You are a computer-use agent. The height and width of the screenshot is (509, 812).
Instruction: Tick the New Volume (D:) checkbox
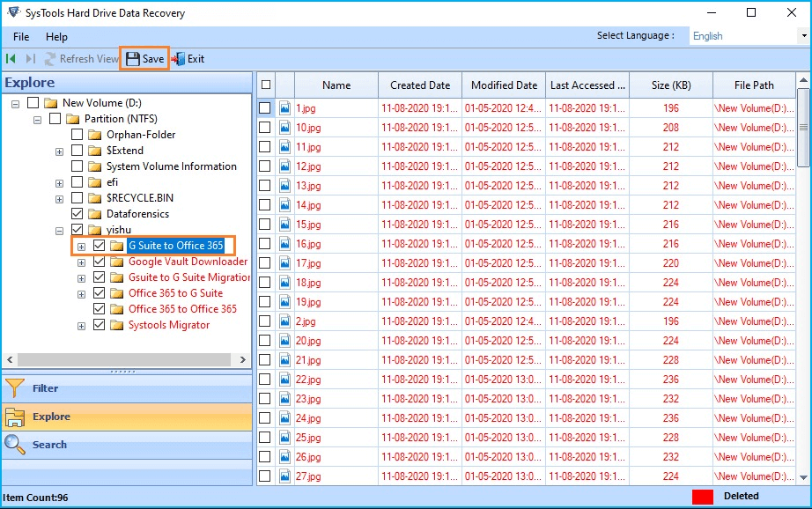click(33, 102)
